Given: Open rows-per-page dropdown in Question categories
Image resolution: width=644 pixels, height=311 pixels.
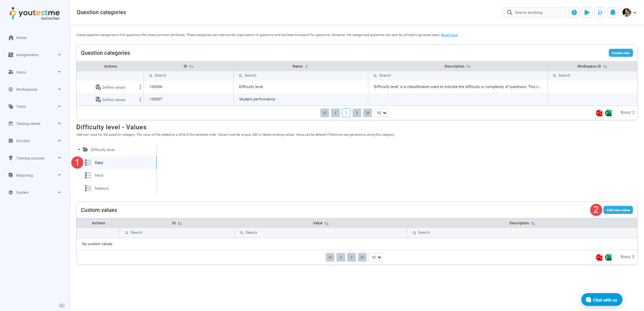Looking at the screenshot, I should pyautogui.click(x=381, y=113).
